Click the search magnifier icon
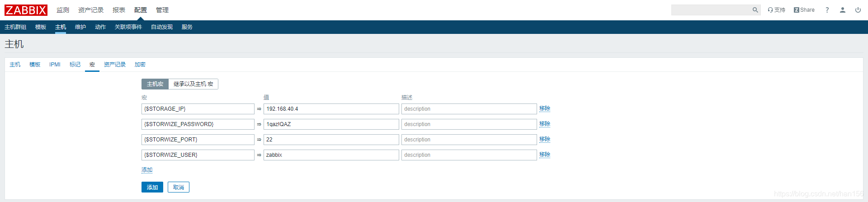 (755, 10)
